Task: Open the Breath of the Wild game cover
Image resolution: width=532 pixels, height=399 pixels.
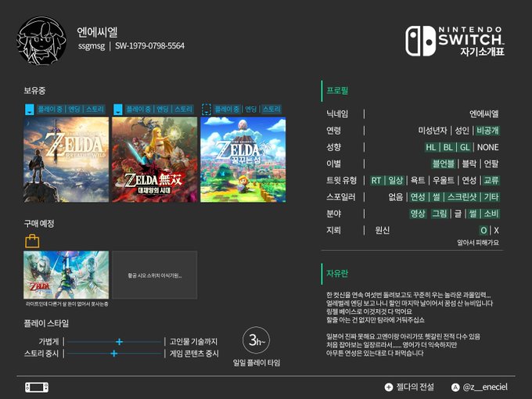Action: [66, 160]
